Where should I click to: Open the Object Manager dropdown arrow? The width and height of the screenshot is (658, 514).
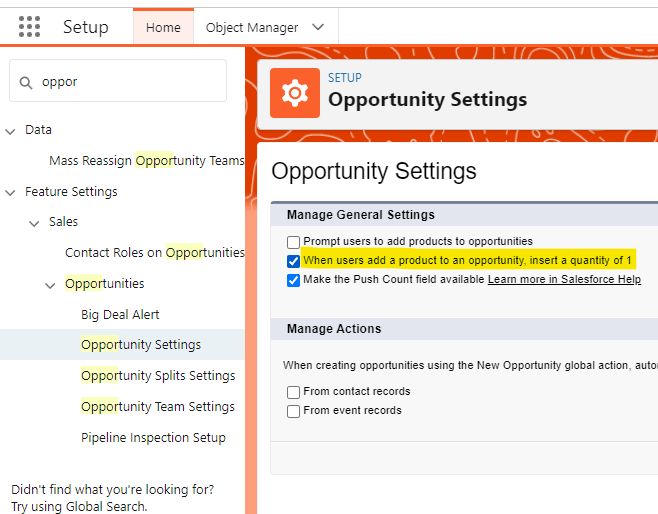click(318, 27)
